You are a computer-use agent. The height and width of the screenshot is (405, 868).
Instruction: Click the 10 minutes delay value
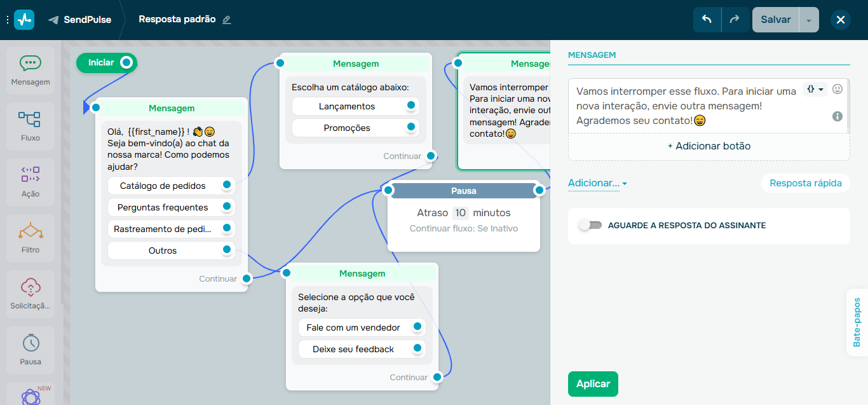[x=461, y=213]
